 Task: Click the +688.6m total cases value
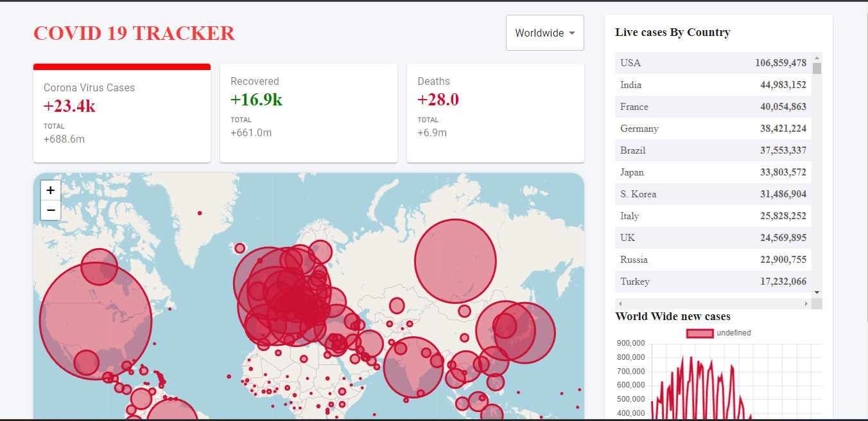(x=64, y=139)
